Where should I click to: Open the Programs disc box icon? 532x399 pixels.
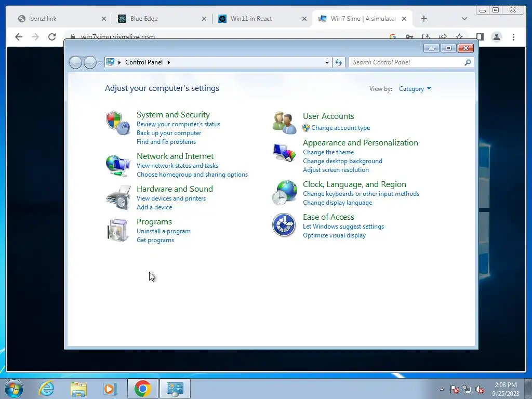click(x=117, y=230)
